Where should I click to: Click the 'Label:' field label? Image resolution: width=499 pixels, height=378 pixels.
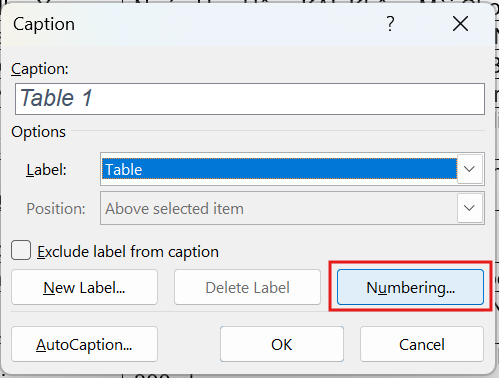point(46,170)
